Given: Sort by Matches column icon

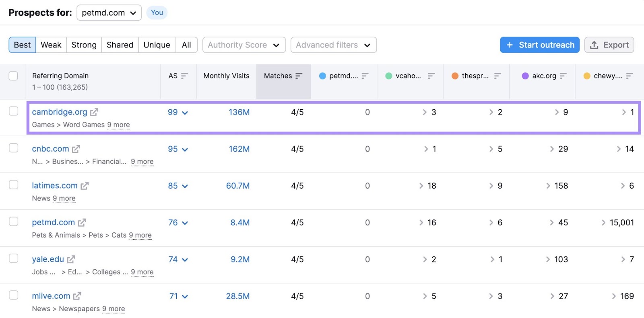Looking at the screenshot, I should pyautogui.click(x=299, y=76).
